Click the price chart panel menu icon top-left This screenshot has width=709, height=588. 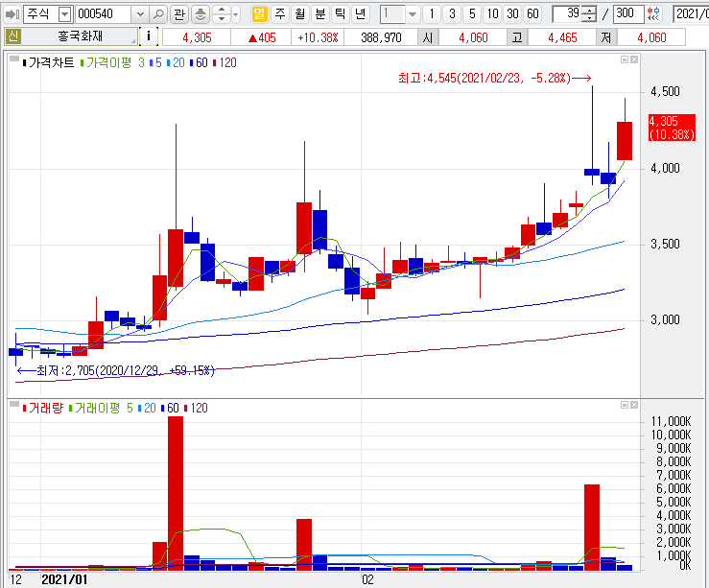(14, 59)
